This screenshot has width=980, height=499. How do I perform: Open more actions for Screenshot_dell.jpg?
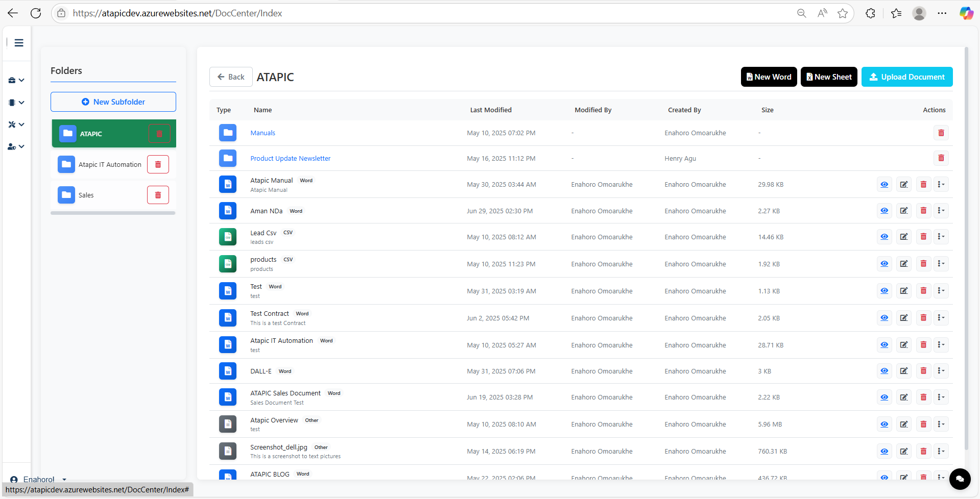pos(941,451)
